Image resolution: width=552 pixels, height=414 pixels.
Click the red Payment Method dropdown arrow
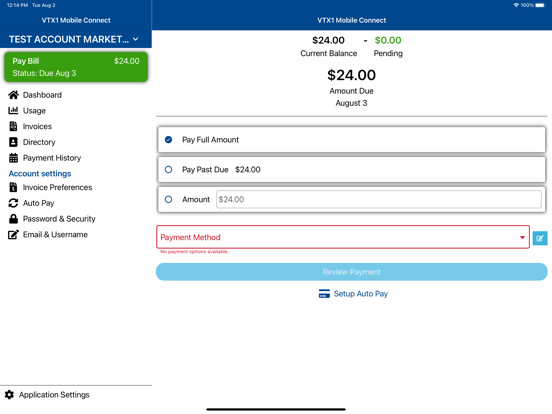pos(522,237)
